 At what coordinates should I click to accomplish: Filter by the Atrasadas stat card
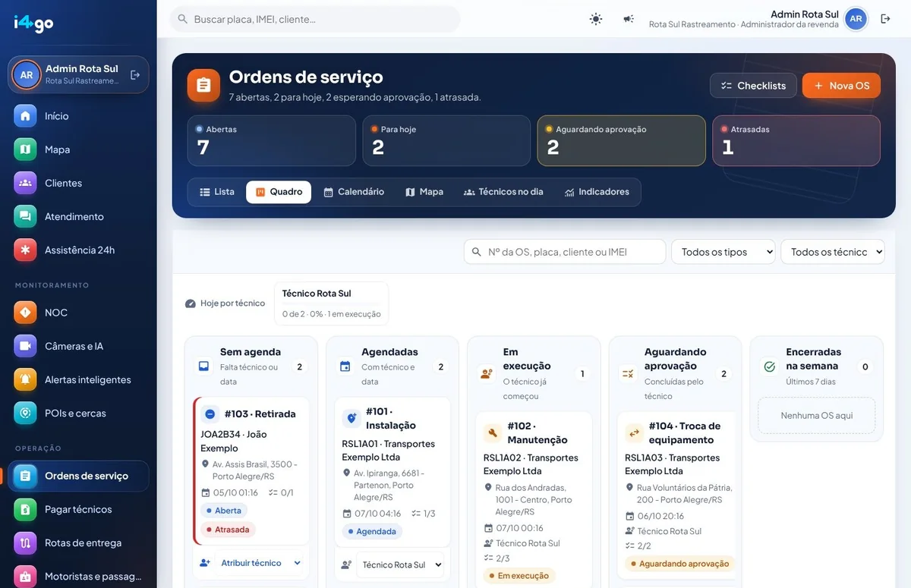[796, 140]
